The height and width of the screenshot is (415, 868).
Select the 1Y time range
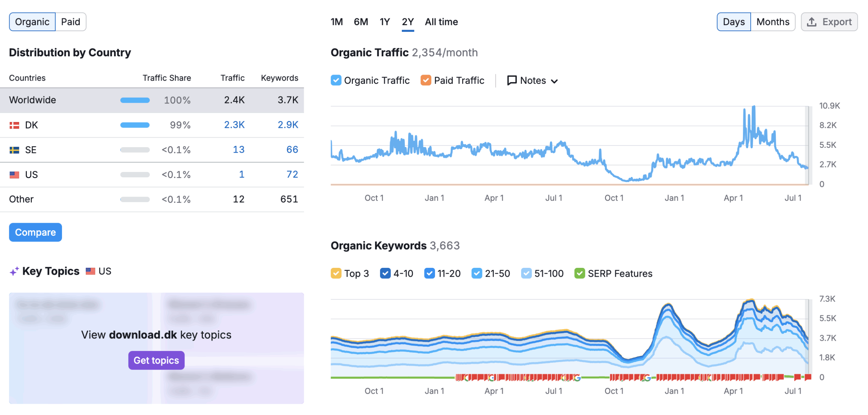(384, 22)
